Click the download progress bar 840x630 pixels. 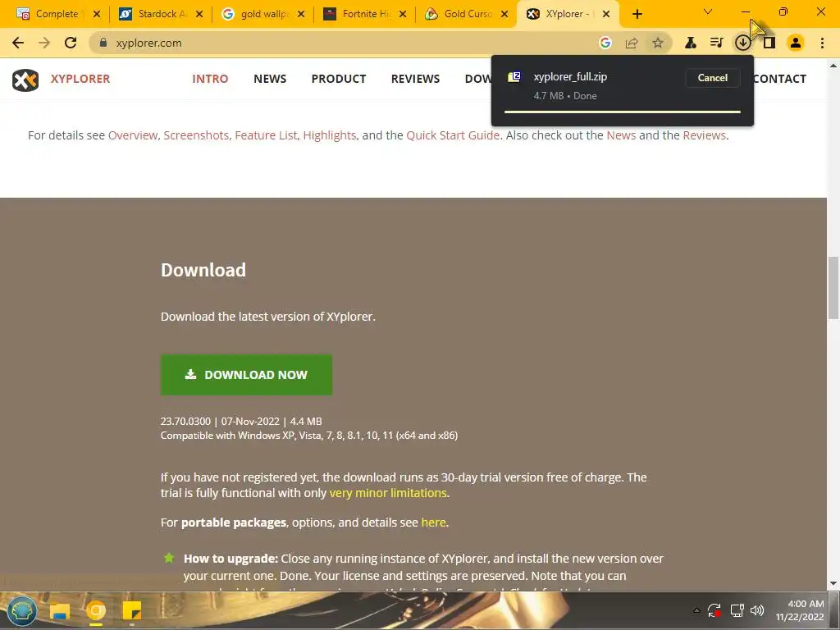point(623,112)
